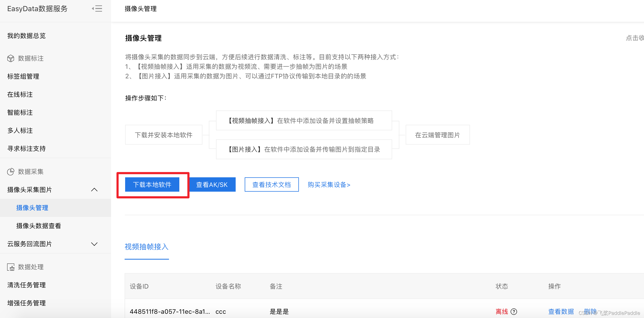The image size is (644, 318).
Task: Select 摄像头管理 sidebar item
Action: coord(32,208)
